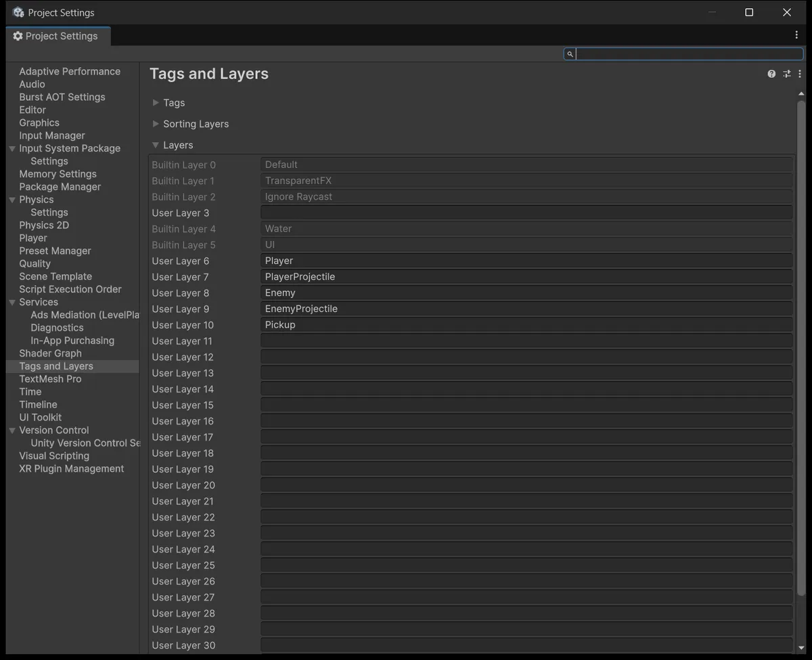812x660 pixels.
Task: Click the User Layer 15 label
Action: (182, 405)
